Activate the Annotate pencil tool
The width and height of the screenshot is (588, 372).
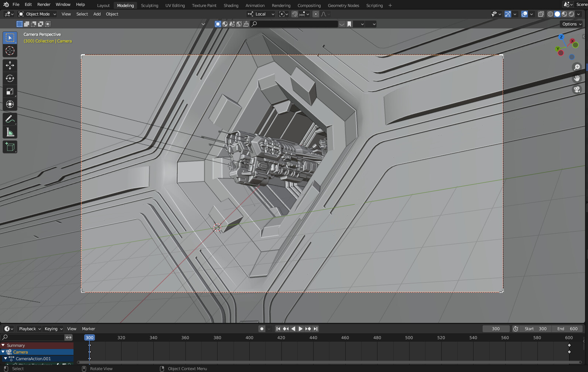tap(10, 119)
